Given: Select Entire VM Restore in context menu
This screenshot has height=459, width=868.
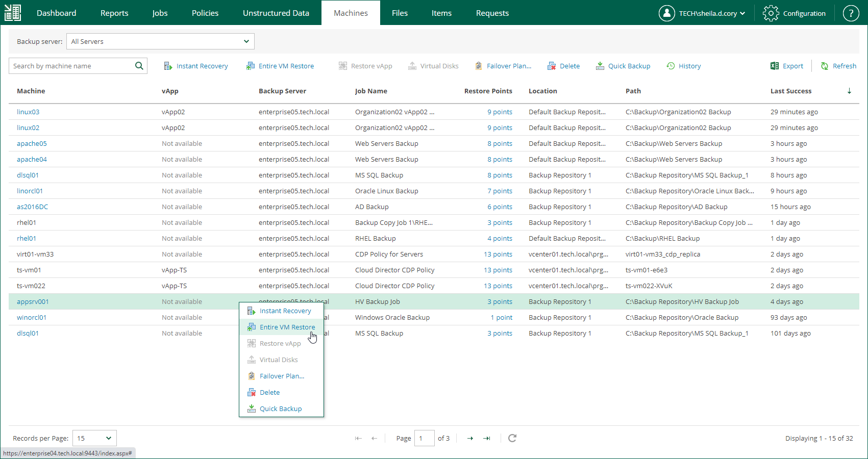Looking at the screenshot, I should click(287, 327).
